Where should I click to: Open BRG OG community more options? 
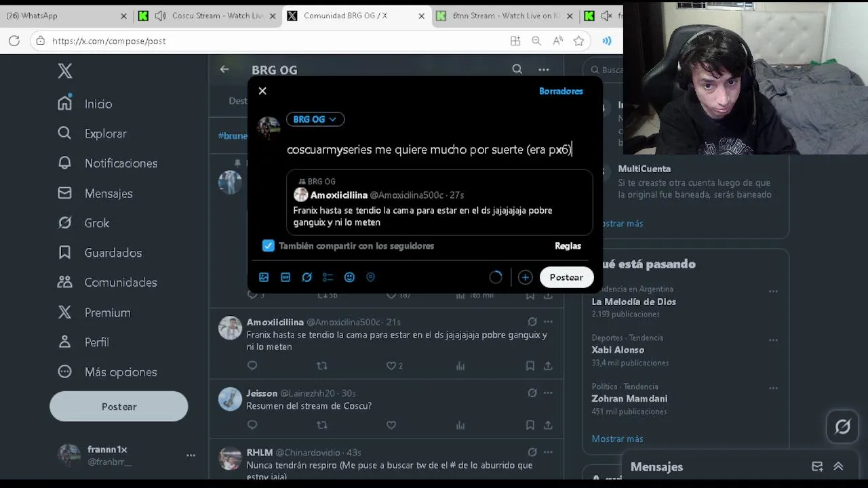[544, 69]
